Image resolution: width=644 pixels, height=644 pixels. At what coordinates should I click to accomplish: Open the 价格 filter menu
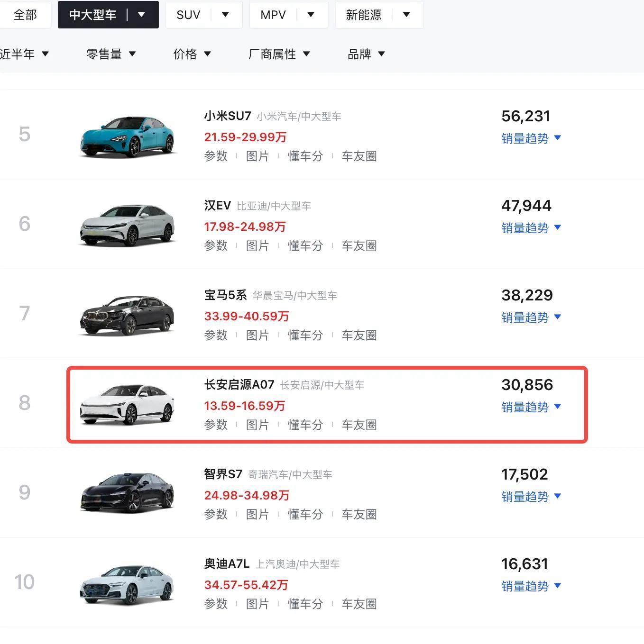click(x=192, y=54)
